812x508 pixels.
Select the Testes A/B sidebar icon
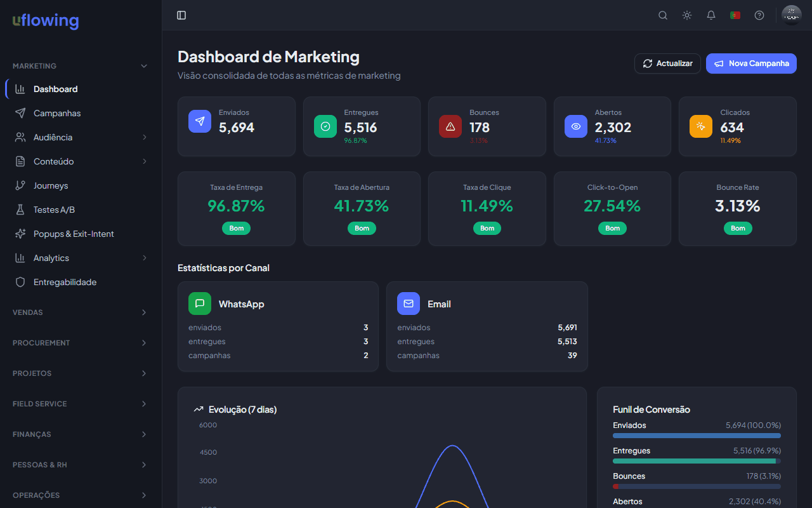(x=20, y=209)
